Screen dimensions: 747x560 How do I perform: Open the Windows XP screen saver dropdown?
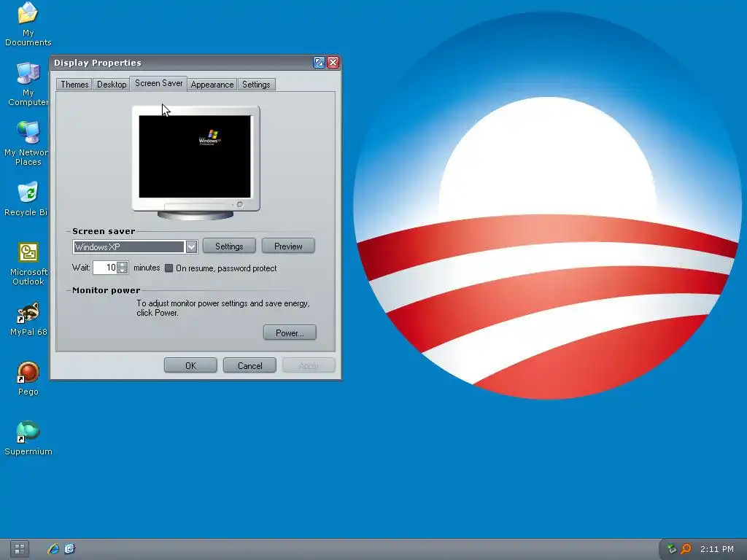[192, 246]
